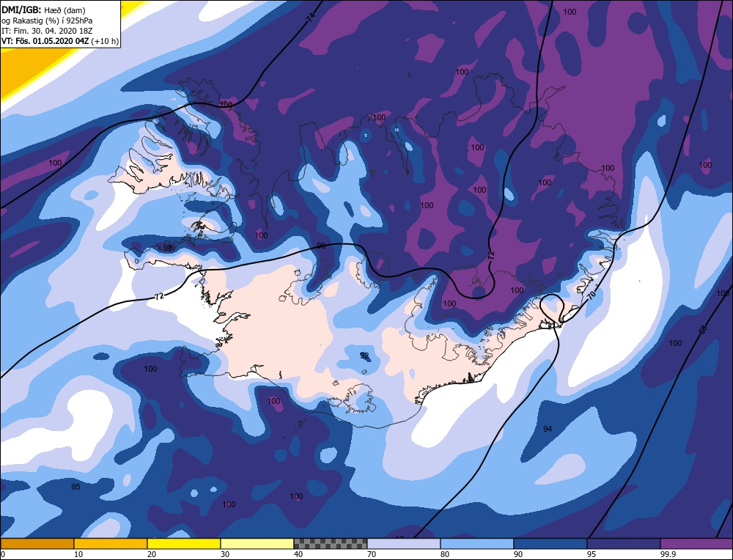Click the init time 'IT: Fim. 30. 04. 2020 18Z'
733x560 pixels.
48,31
